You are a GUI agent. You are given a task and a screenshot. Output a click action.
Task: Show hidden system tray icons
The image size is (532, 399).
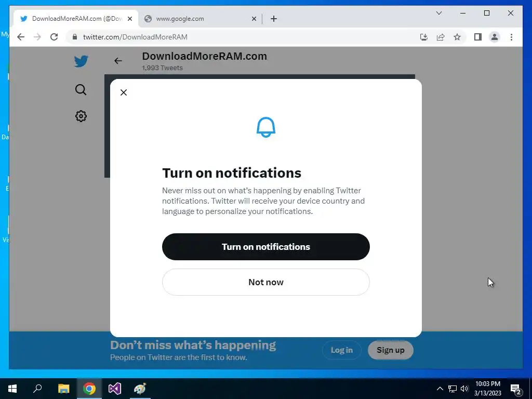(x=440, y=389)
